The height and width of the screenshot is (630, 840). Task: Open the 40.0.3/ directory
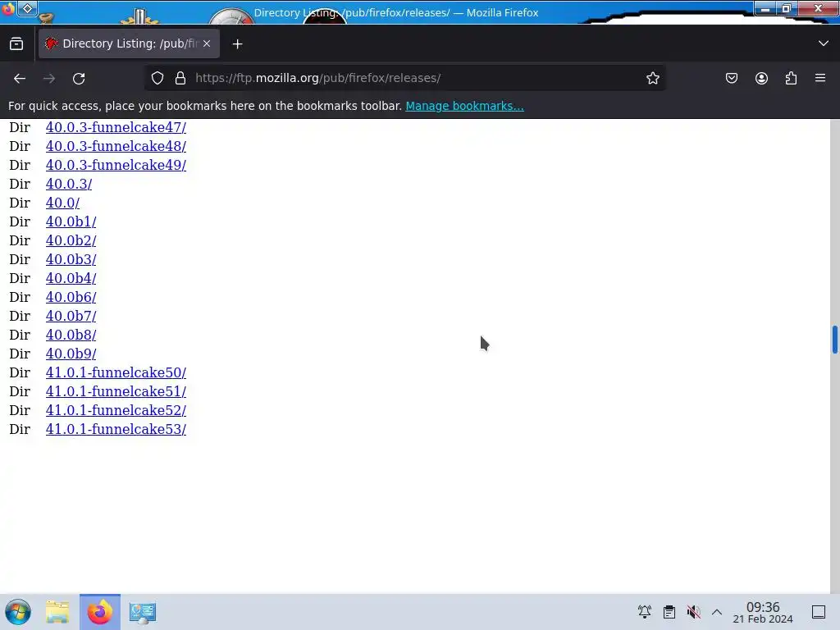(69, 184)
